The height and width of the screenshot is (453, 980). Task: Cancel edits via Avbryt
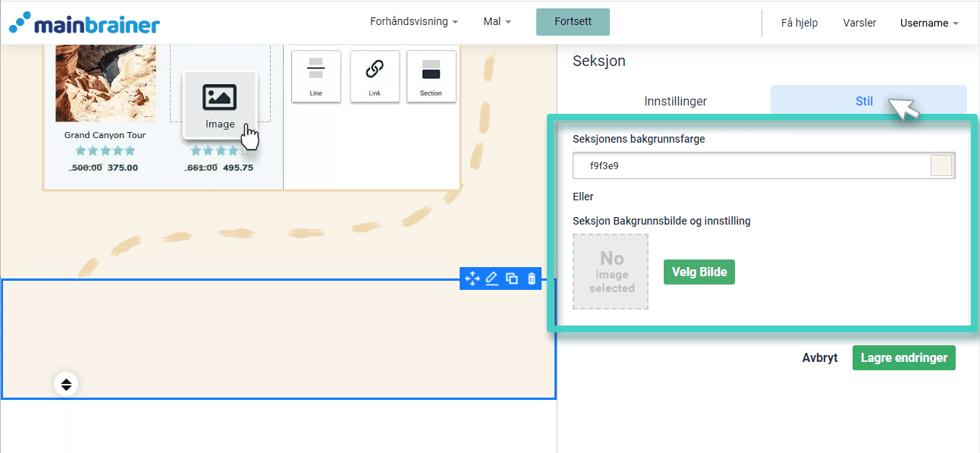coord(820,357)
